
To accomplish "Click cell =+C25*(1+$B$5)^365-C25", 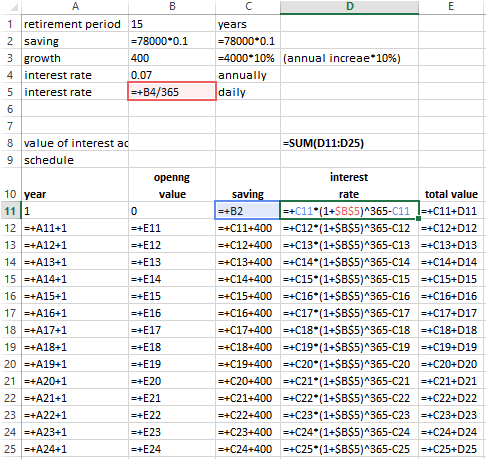I will pos(349,449).
